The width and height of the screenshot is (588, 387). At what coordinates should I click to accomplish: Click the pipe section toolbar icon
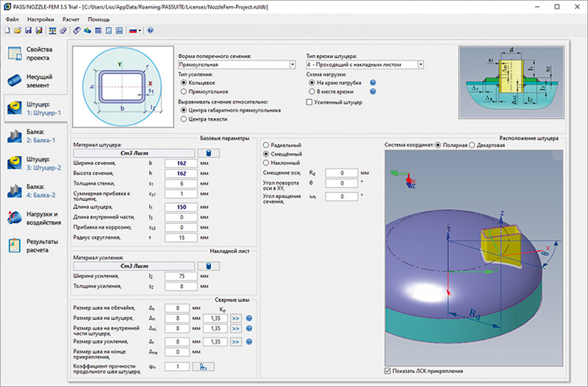point(77,31)
